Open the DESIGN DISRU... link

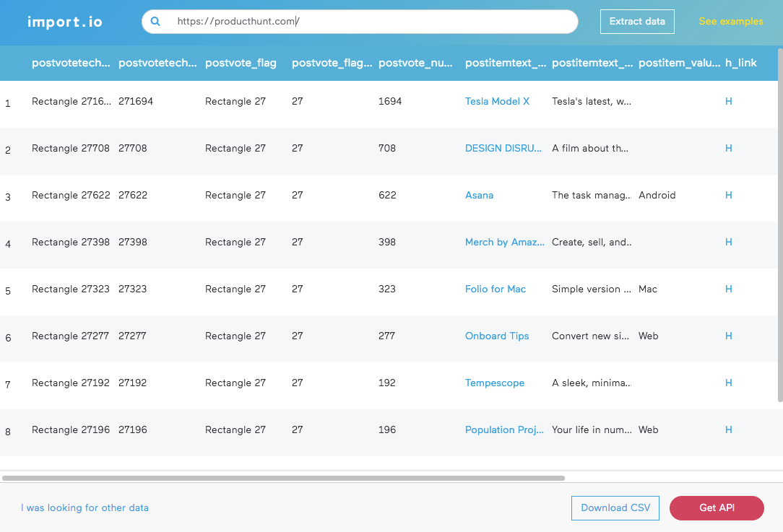click(503, 148)
